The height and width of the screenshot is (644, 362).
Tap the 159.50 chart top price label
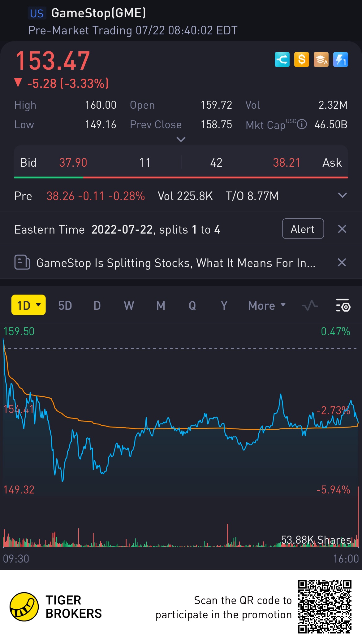click(19, 331)
